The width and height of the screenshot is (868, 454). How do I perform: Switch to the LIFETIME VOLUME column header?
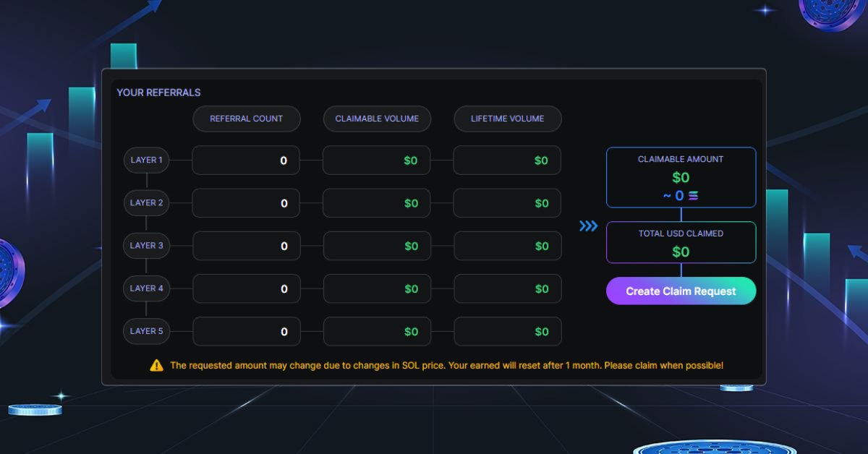point(507,119)
